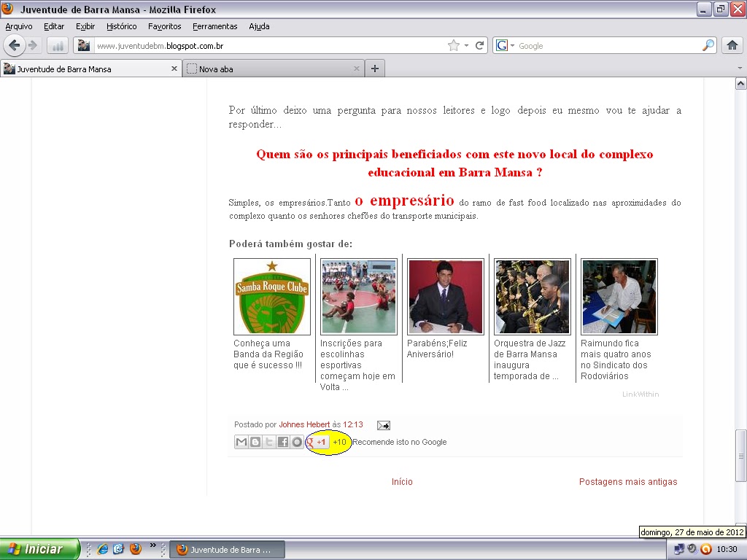Screen dimensions: 747x560
Task: Reload the current page
Action: (x=479, y=46)
